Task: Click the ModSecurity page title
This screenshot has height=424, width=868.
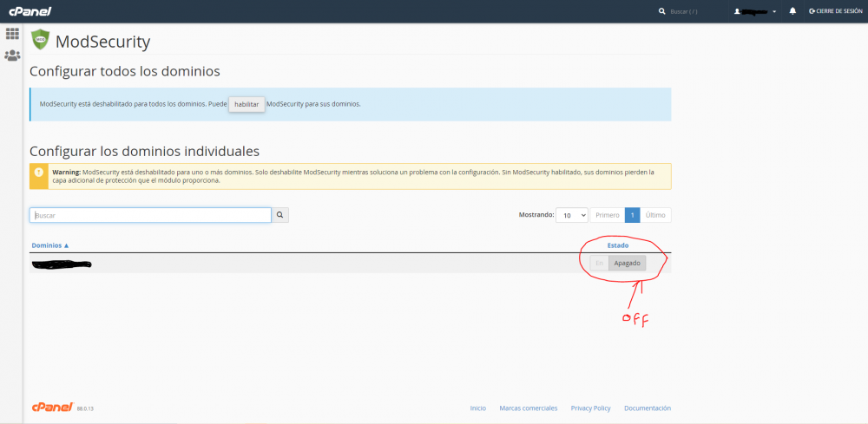Action: click(x=103, y=42)
